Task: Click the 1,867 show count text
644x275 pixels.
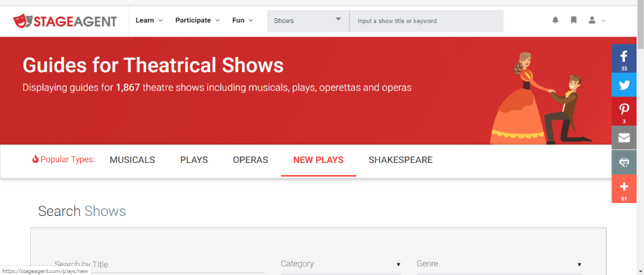Action: click(x=128, y=88)
